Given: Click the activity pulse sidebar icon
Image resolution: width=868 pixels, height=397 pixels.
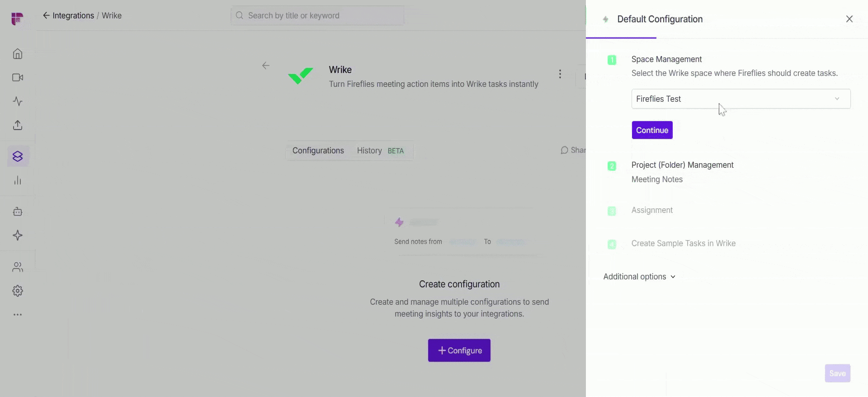Looking at the screenshot, I should click(18, 101).
